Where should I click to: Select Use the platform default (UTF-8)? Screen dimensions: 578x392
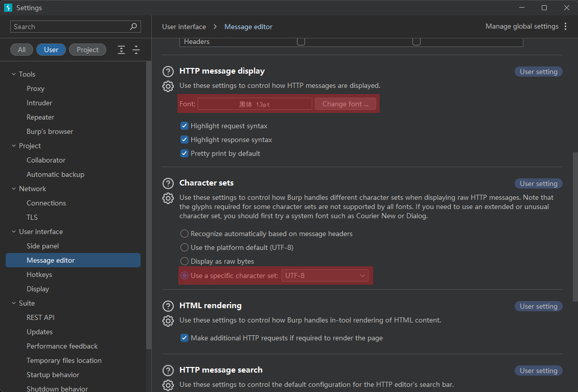(184, 247)
